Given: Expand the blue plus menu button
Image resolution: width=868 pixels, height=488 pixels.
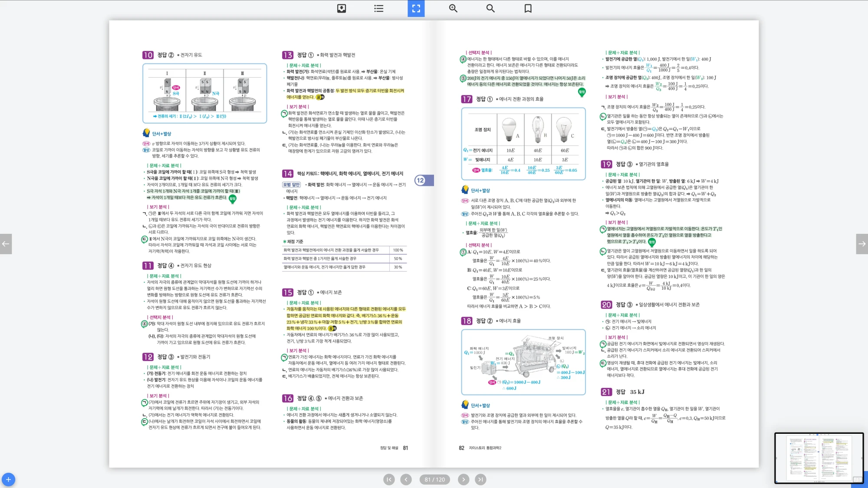Looking at the screenshot, I should point(8,479).
